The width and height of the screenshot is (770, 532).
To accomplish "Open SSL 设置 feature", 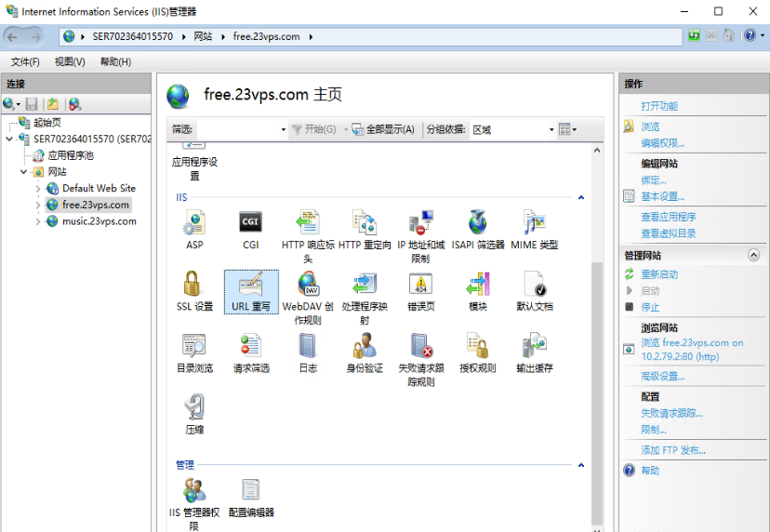I will pyautogui.click(x=194, y=291).
